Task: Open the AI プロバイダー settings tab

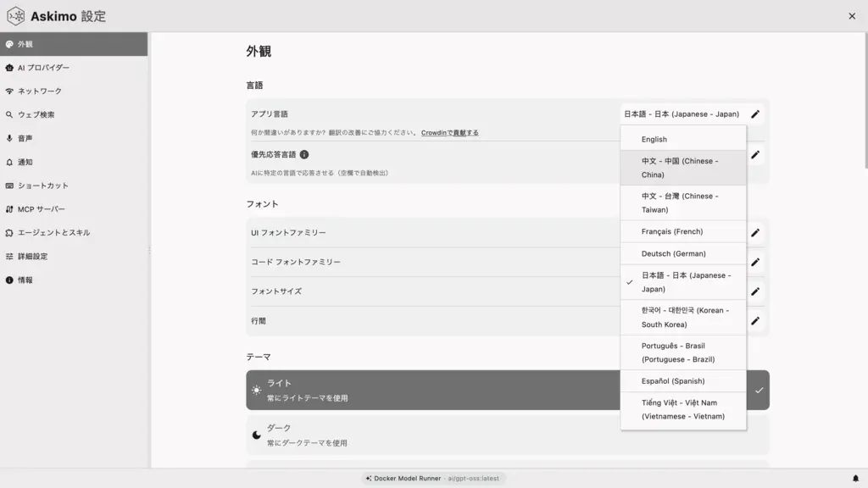Action: click(74, 68)
